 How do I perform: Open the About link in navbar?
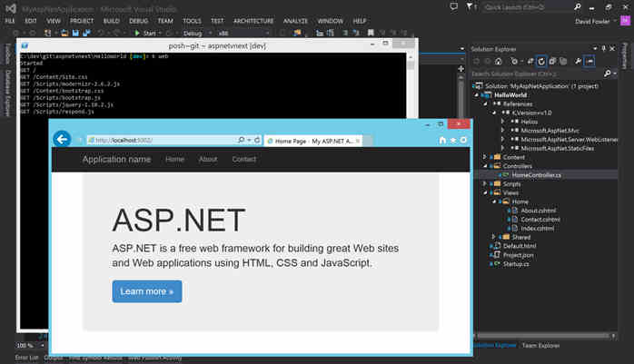(208, 159)
